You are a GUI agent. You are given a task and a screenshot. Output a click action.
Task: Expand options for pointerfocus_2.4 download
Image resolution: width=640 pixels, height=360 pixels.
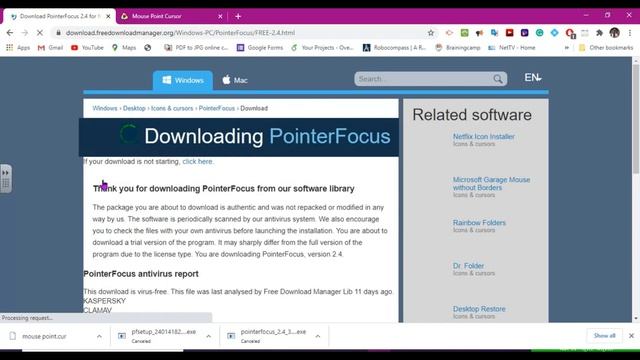tap(318, 336)
